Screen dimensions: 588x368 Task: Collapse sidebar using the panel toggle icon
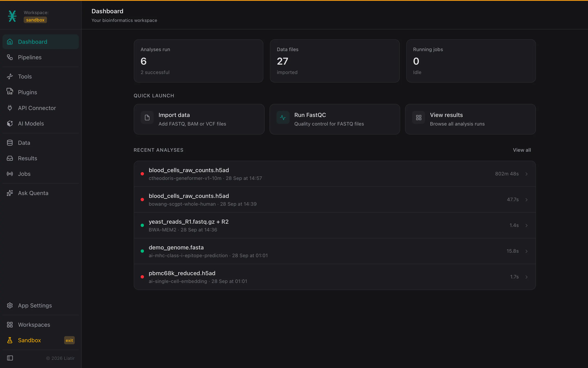10,358
